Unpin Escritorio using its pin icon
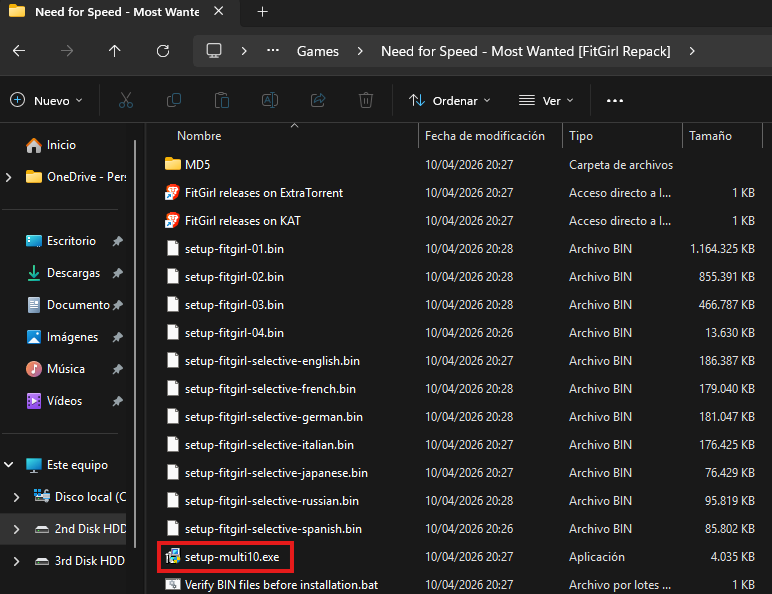The height and width of the screenshot is (594, 772). (x=118, y=241)
